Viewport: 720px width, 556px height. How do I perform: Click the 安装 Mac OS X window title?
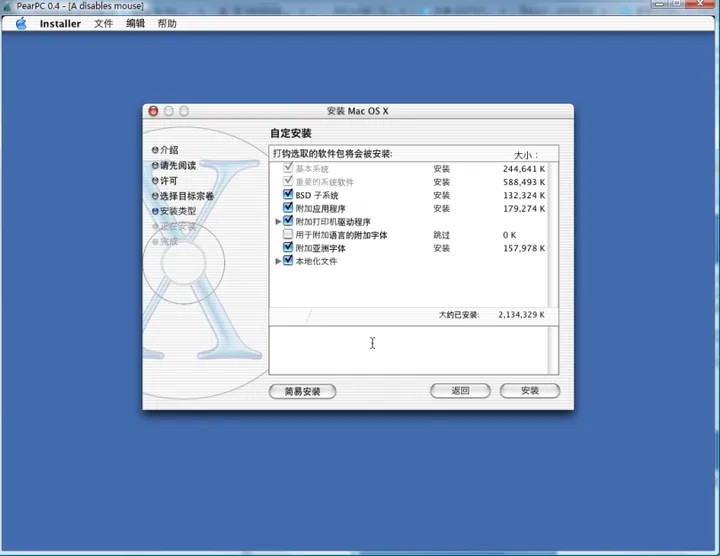click(358, 111)
